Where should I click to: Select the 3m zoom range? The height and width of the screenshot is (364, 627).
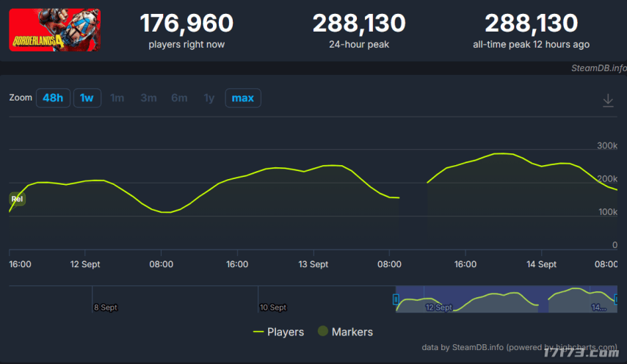click(148, 98)
